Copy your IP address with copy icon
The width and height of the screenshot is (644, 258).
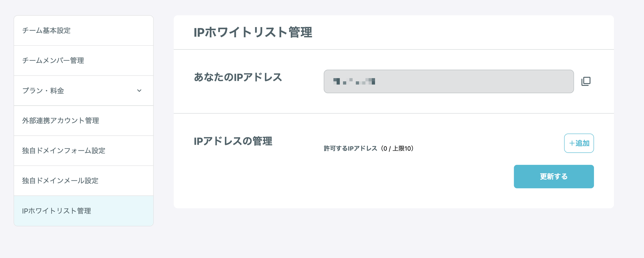(586, 81)
